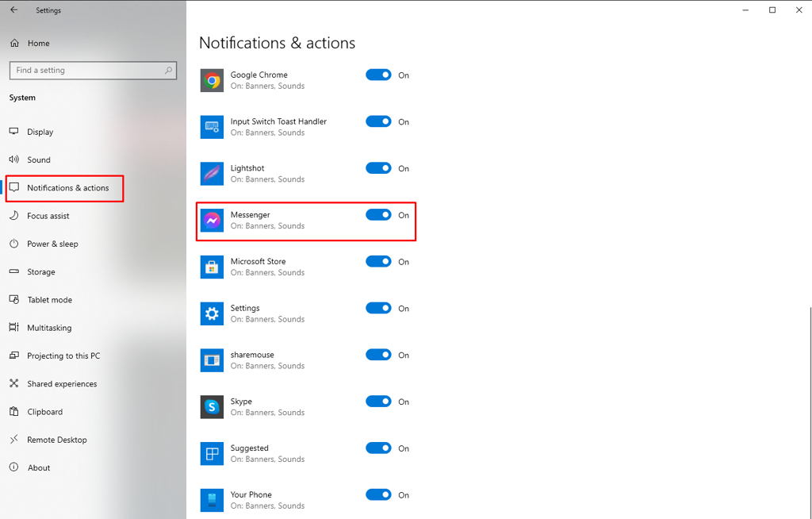This screenshot has width=812, height=519.
Task: Open Focus assist settings
Action: tap(94, 216)
